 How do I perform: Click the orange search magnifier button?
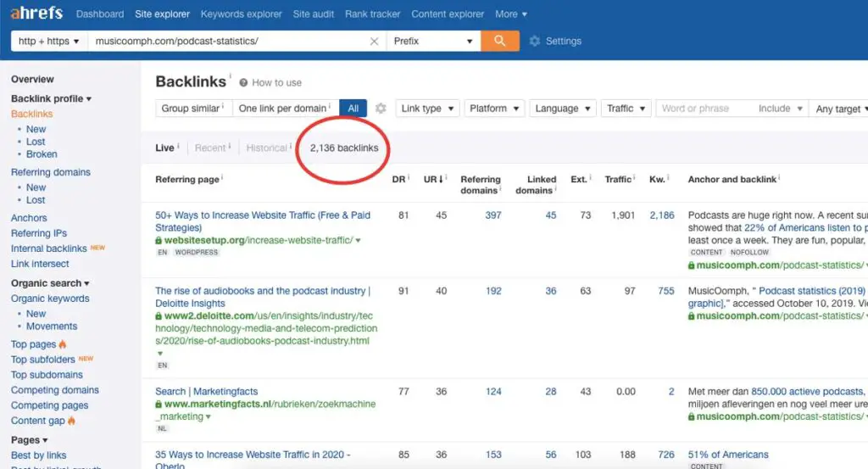coord(500,41)
